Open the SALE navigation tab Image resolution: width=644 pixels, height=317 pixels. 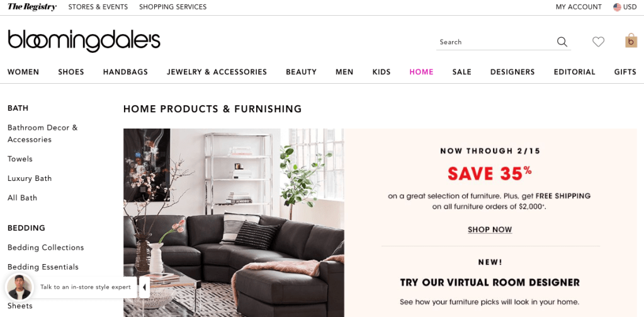(x=461, y=72)
